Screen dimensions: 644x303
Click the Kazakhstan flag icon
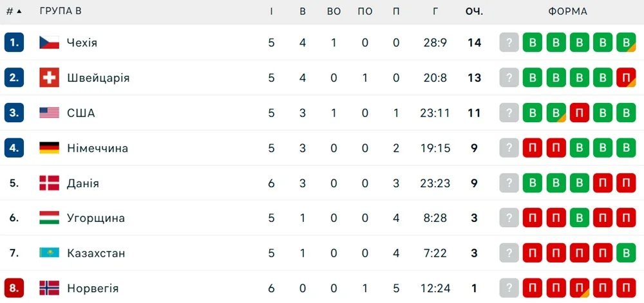49,253
